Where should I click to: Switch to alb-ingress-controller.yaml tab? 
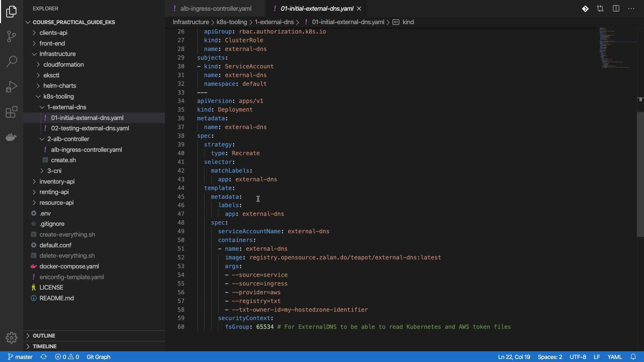coord(215,9)
